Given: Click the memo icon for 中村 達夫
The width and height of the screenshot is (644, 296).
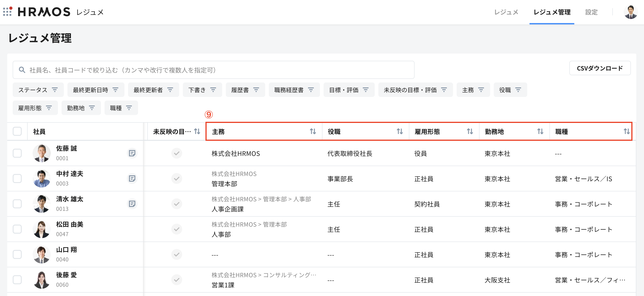Looking at the screenshot, I should (x=132, y=178).
